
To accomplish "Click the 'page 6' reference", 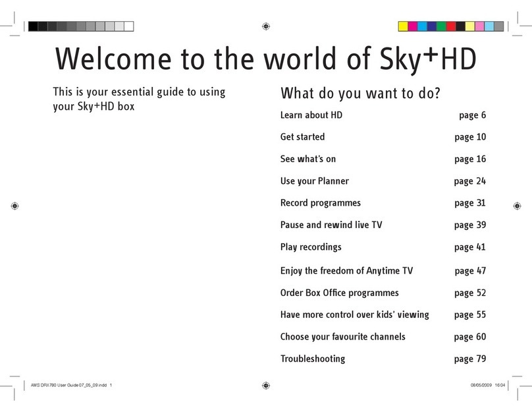I will coord(472,115).
